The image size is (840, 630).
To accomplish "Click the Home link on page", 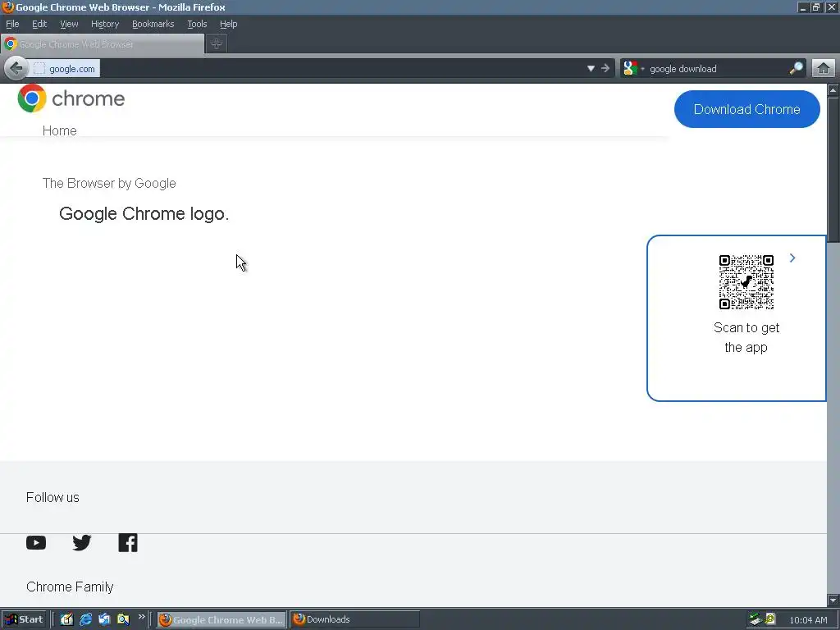I will click(59, 130).
